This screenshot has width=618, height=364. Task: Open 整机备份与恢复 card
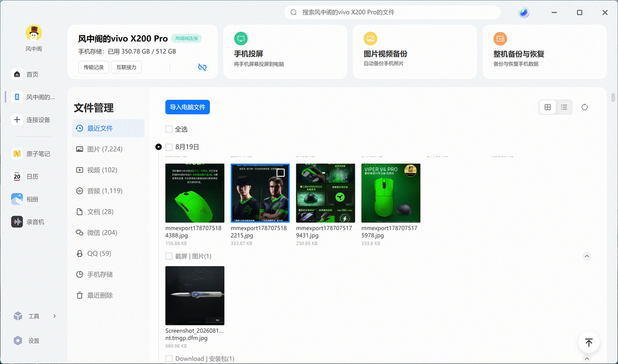(x=544, y=52)
